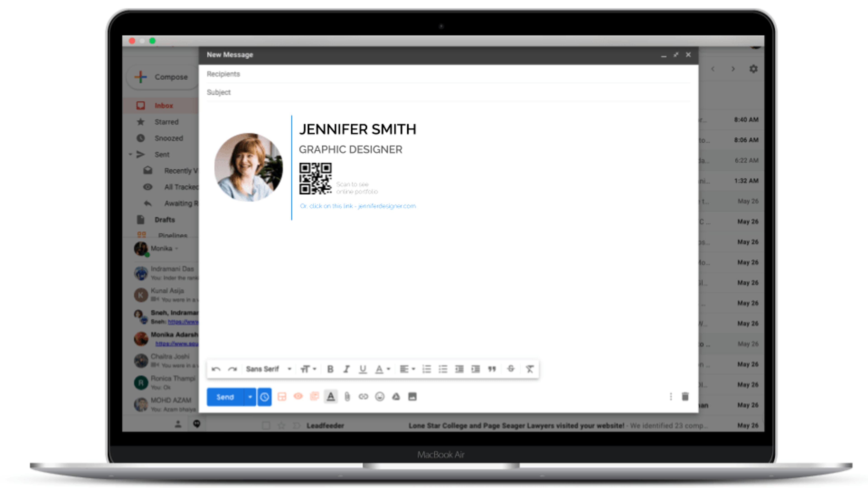Open the Send options dropdown arrow

[250, 397]
